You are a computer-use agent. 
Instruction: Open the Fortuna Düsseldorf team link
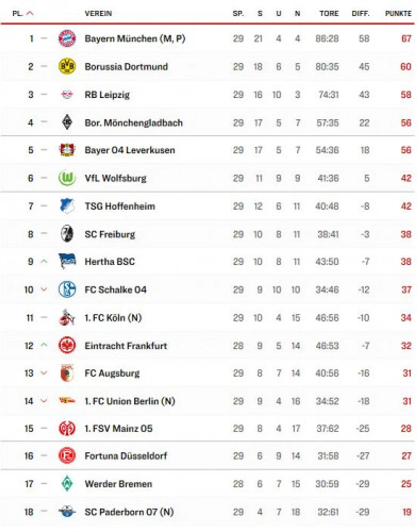pos(126,456)
